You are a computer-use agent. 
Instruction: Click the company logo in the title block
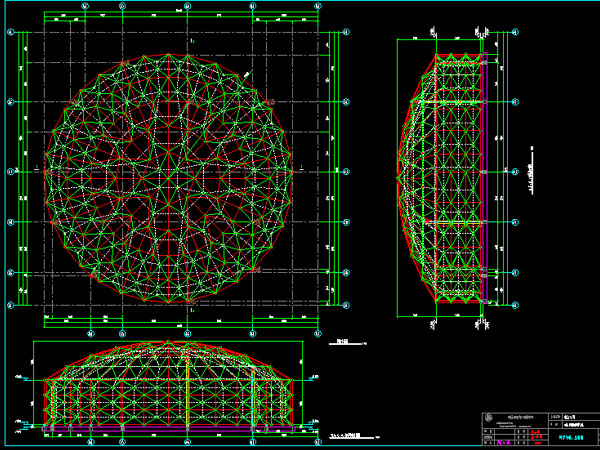[488, 419]
